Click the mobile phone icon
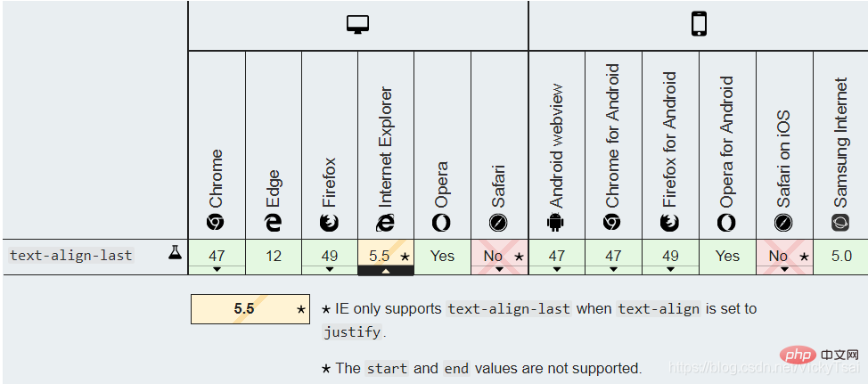This screenshot has width=868, height=384. [699, 25]
